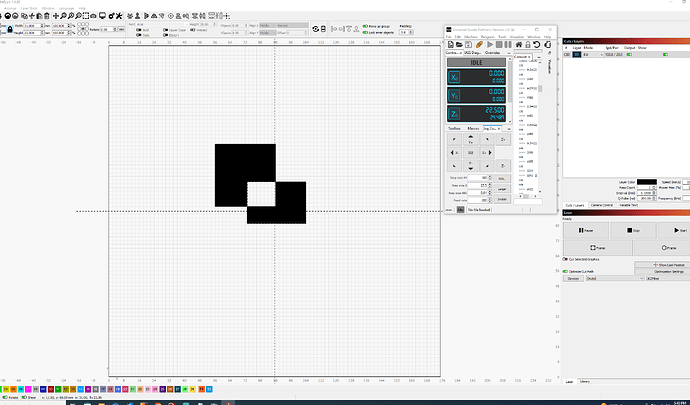Jog X- with the left arrow button
This screenshot has width=690, height=405.
click(455, 152)
